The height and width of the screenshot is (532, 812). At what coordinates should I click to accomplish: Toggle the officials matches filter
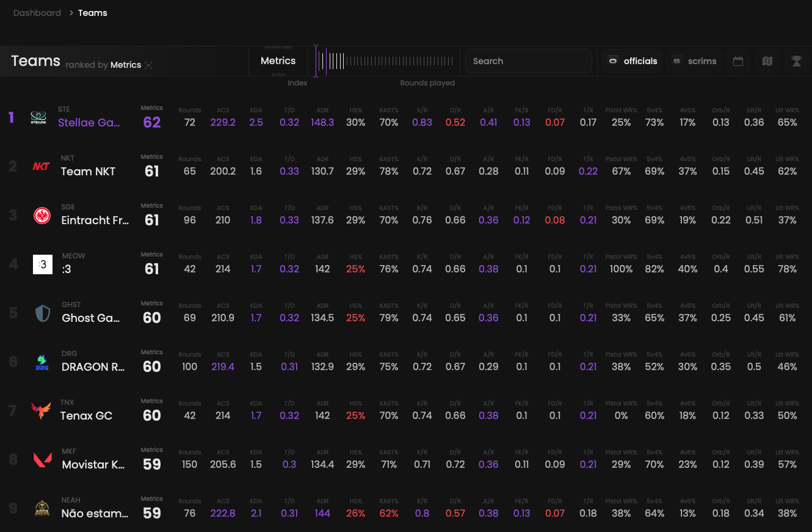633,61
